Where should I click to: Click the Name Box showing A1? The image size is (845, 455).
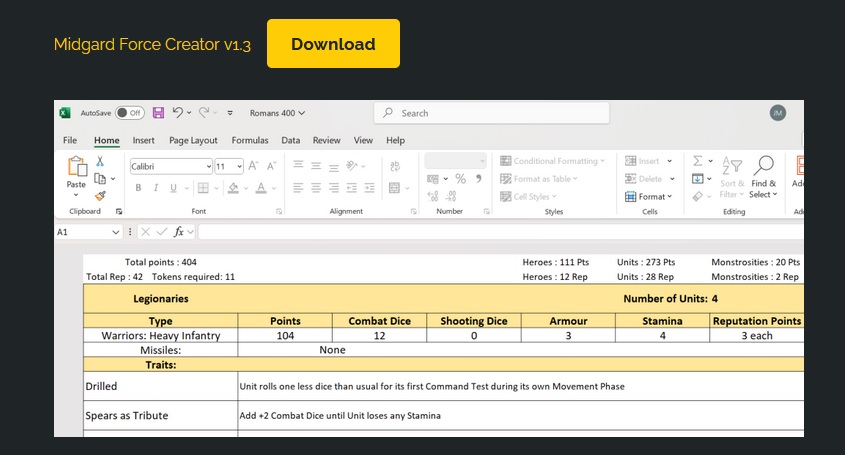(89, 232)
